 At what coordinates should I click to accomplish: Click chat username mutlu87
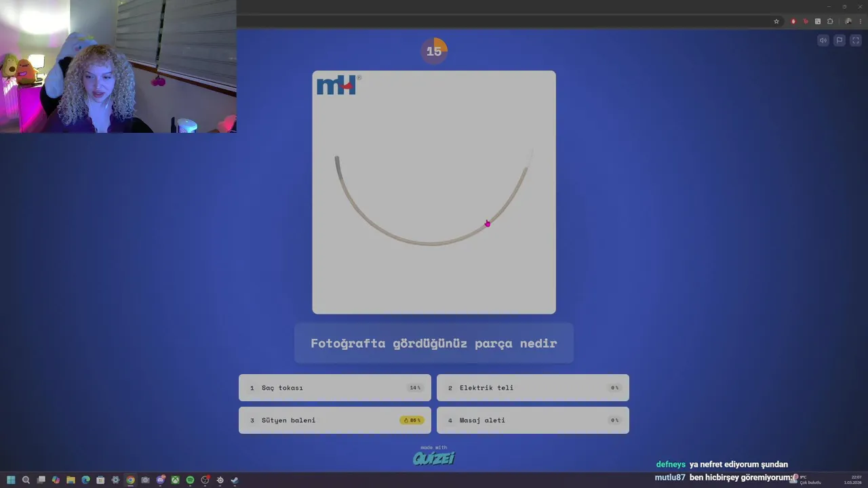click(670, 477)
